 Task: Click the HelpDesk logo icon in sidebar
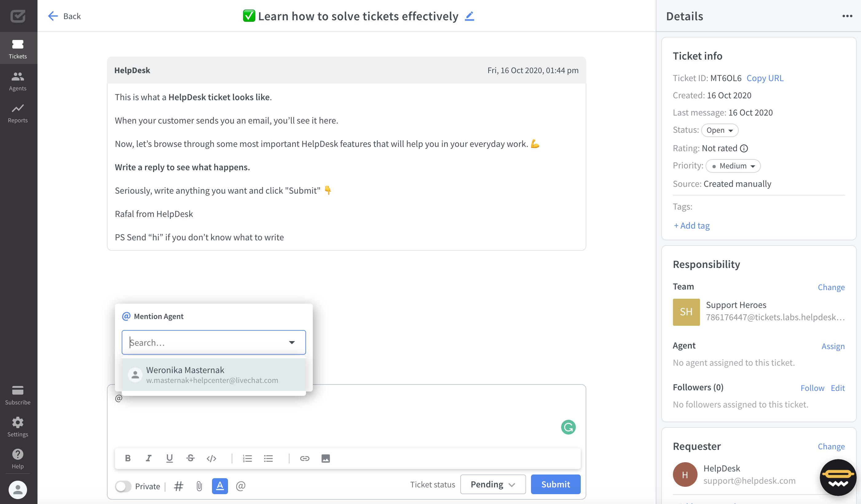pyautogui.click(x=18, y=16)
